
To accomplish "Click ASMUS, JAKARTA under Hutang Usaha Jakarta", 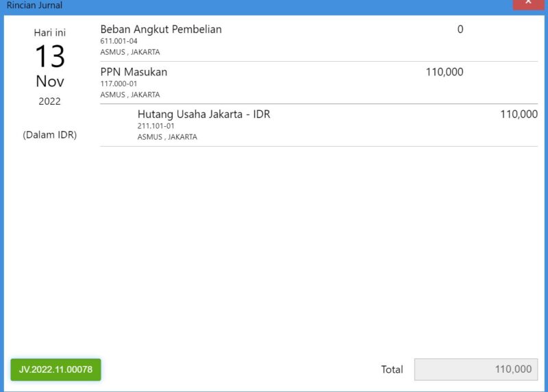I will (167, 137).
